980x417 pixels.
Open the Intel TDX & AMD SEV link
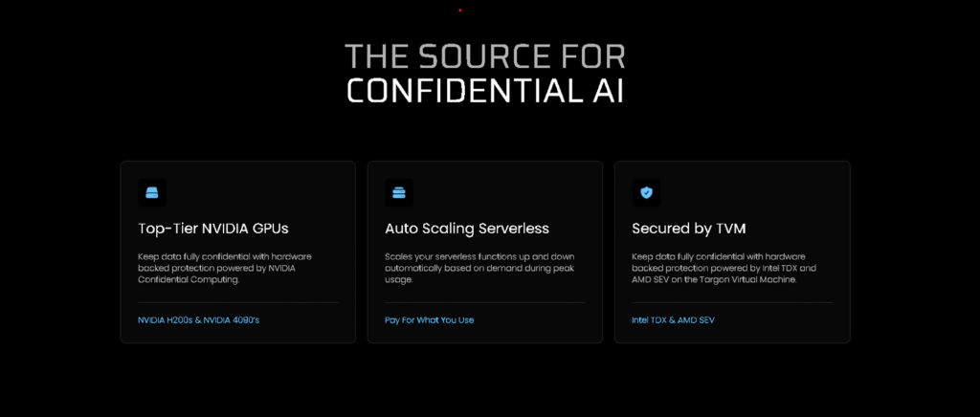pos(673,319)
